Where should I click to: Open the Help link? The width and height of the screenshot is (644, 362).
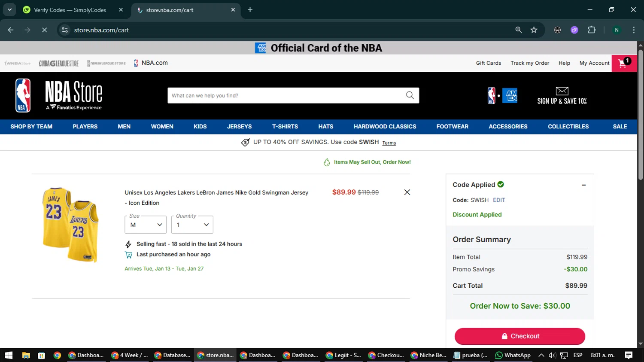point(564,63)
